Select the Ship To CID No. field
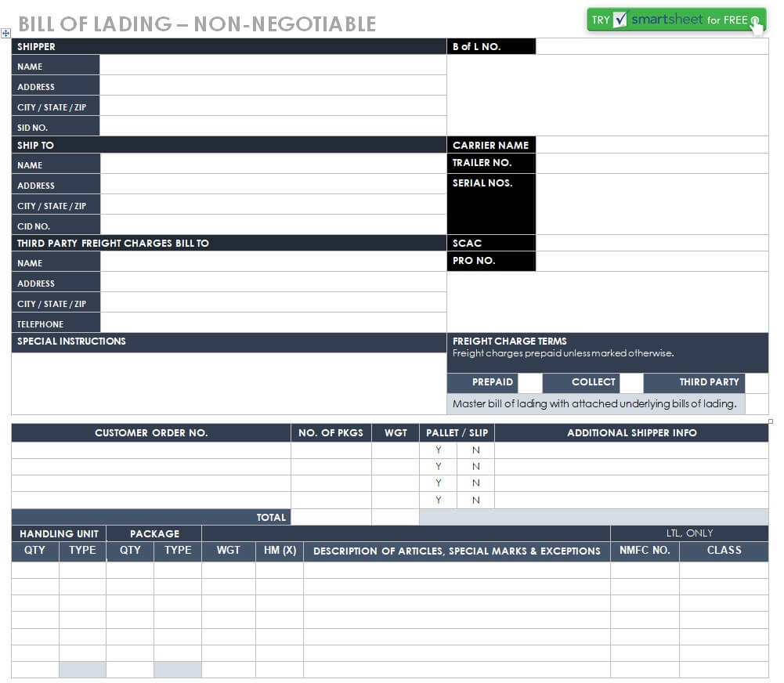This screenshot has height=683, width=784. point(273,226)
